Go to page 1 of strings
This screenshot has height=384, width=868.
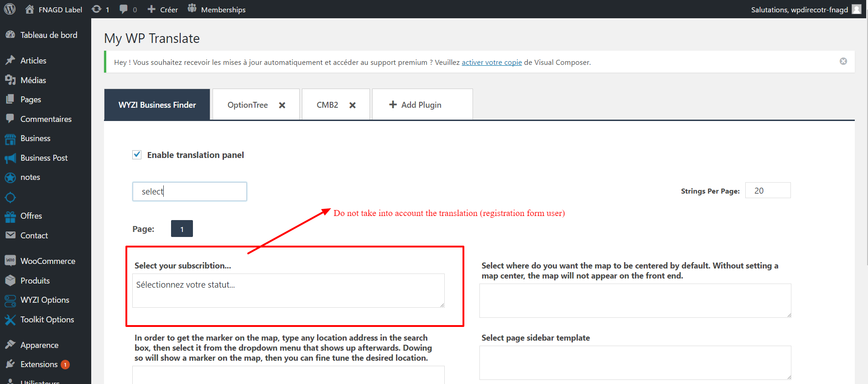pos(182,229)
